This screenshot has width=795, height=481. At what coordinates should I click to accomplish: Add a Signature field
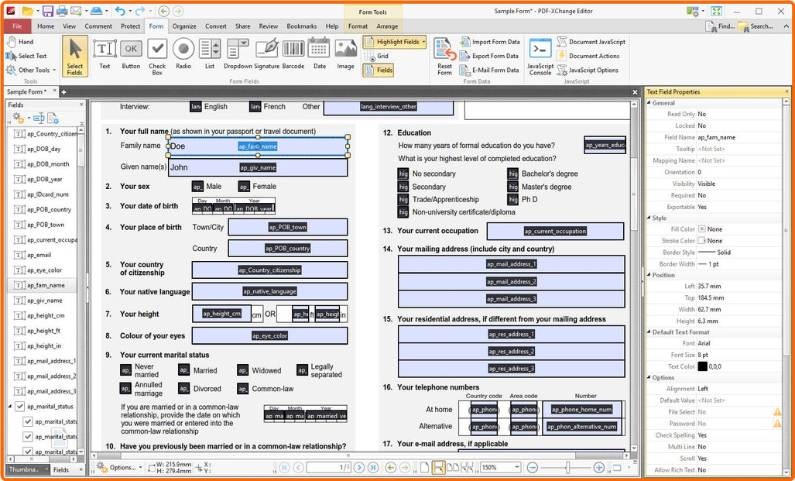click(x=267, y=54)
